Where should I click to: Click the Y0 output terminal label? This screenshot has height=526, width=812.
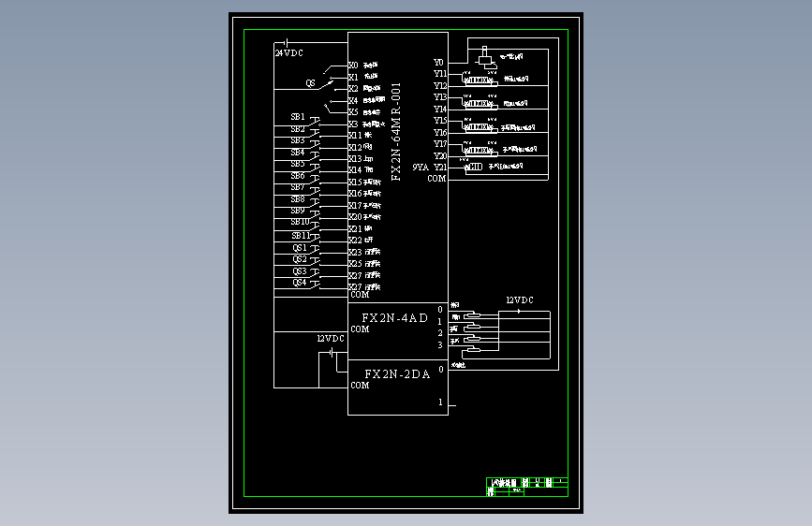coord(438,62)
